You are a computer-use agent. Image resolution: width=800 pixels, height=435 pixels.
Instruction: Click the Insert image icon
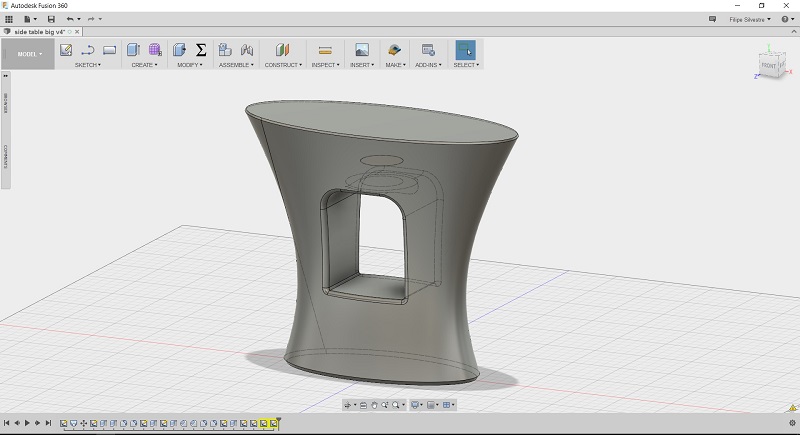(362, 49)
